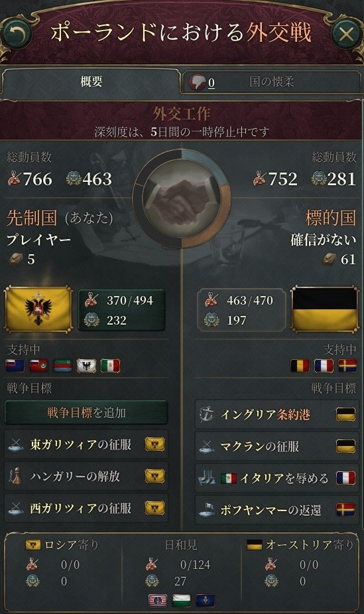Click the French flag under 支持中
This screenshot has height=614, width=364.
coord(324,366)
